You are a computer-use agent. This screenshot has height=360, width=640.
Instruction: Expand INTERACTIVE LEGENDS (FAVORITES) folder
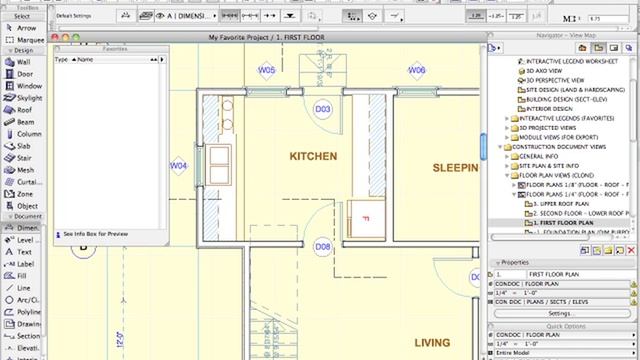coord(507,118)
